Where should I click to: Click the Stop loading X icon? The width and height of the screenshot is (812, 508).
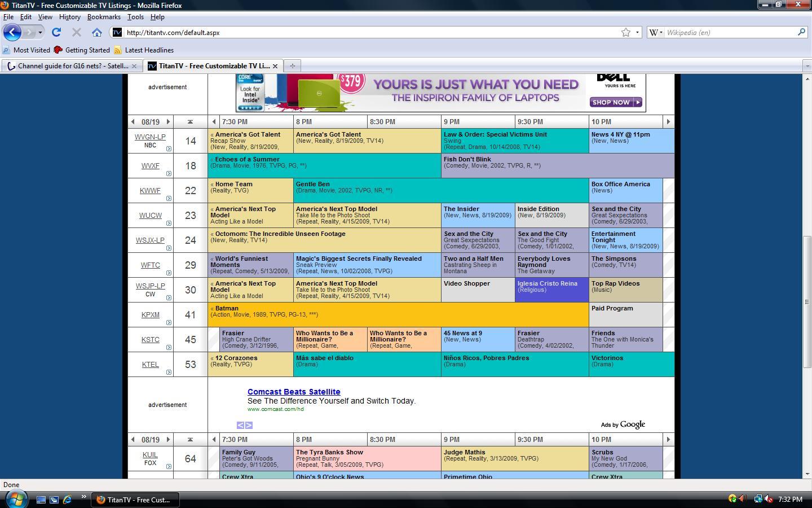click(x=77, y=32)
